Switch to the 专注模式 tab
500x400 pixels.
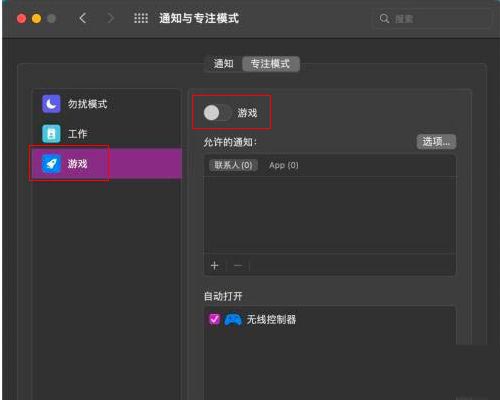tap(270, 64)
